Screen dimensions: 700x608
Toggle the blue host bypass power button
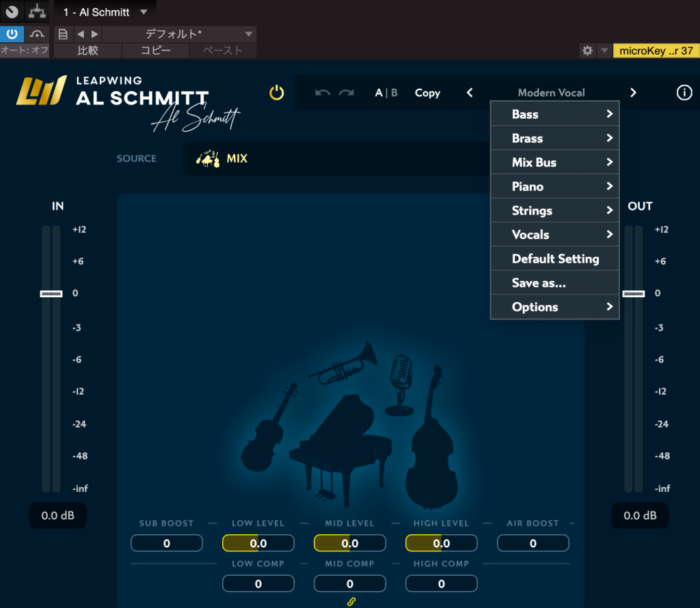click(x=12, y=34)
